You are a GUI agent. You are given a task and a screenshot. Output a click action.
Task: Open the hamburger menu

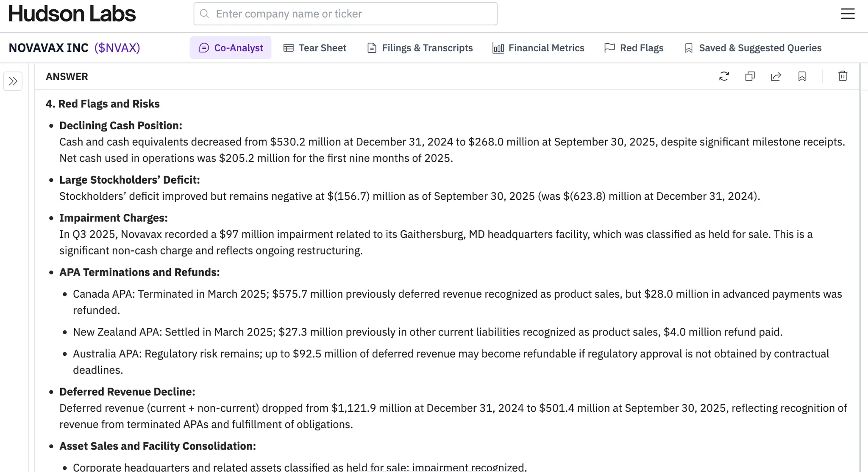point(848,14)
